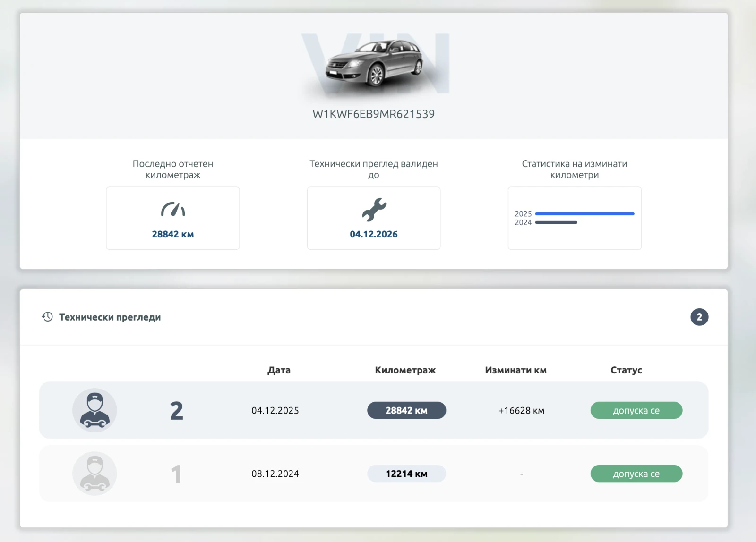Click the mechanic avatar in inspection row 2

tap(94, 410)
